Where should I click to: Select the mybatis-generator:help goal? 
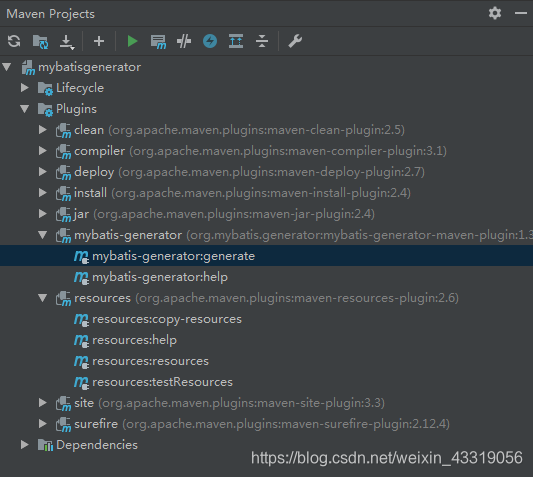(266, 277)
